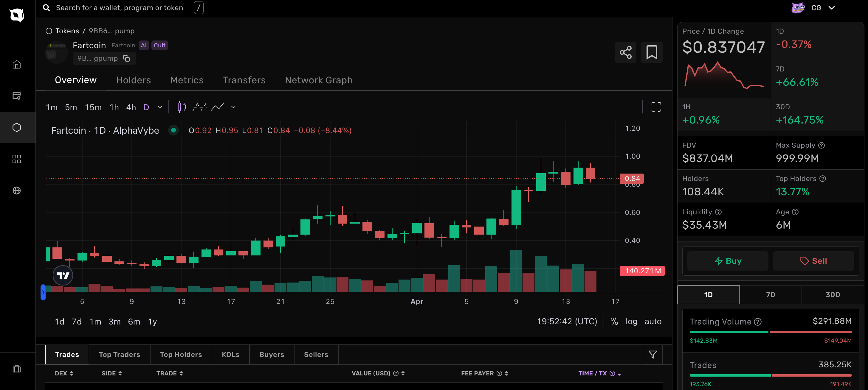The height and width of the screenshot is (390, 868).
Task: Open the Top Traders tab
Action: pos(119,354)
